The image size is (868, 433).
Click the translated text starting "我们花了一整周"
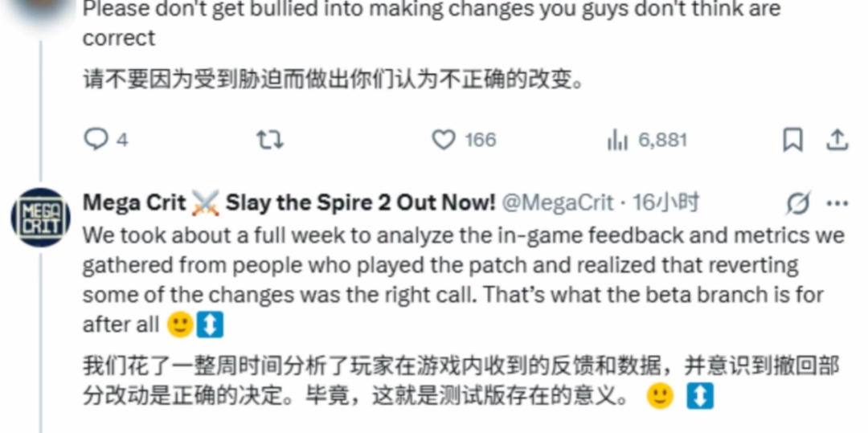pos(461,381)
